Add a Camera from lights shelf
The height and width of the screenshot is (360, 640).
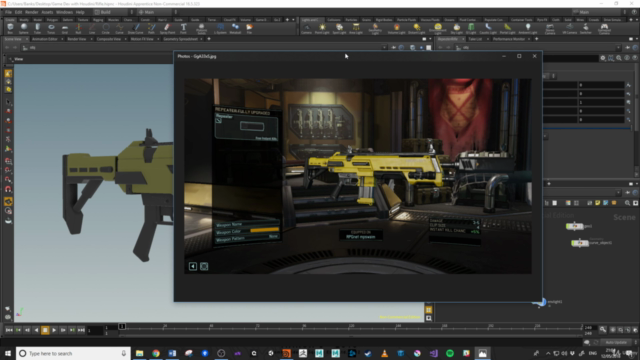click(306, 29)
